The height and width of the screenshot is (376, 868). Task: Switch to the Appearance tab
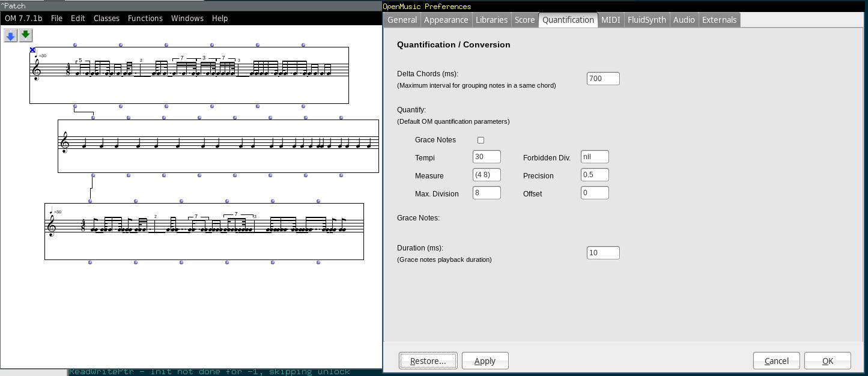tap(446, 20)
